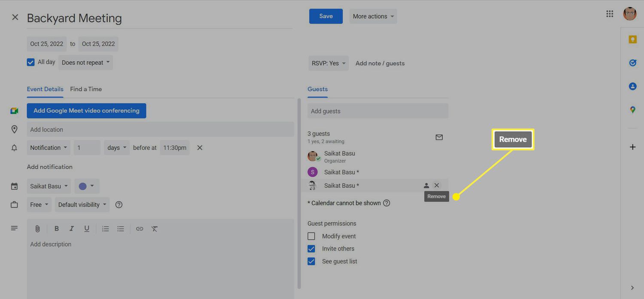Insert a bulleted list

click(121, 229)
